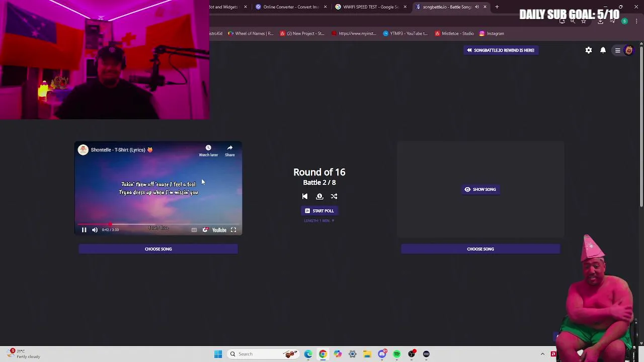Pause the Shontelle T-Shirt video

[x=84, y=230]
